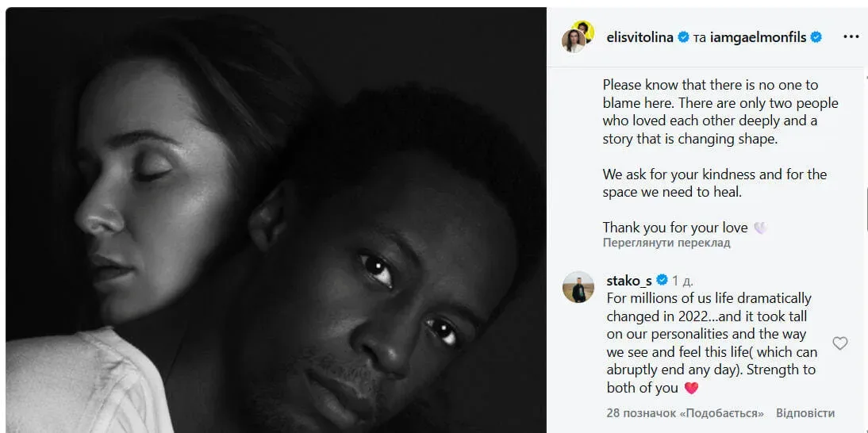Screen dimensions: 868x433
Task: Click the scrollbar on the right edge
Action: click(x=866, y=209)
